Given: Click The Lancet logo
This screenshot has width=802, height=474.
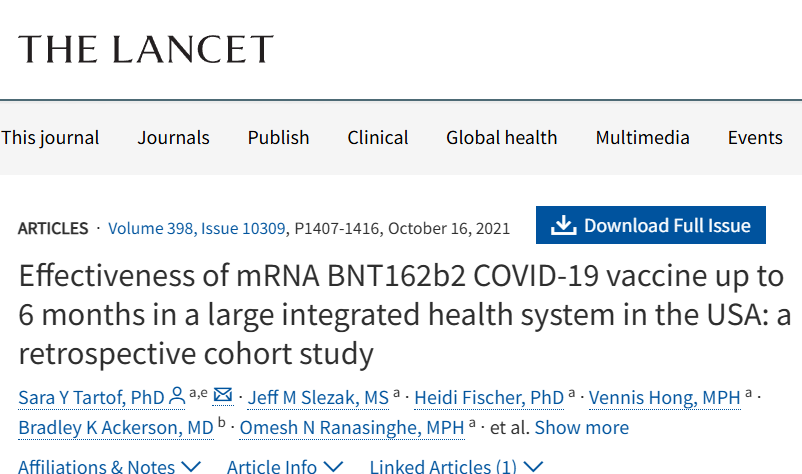Looking at the screenshot, I should click(146, 49).
